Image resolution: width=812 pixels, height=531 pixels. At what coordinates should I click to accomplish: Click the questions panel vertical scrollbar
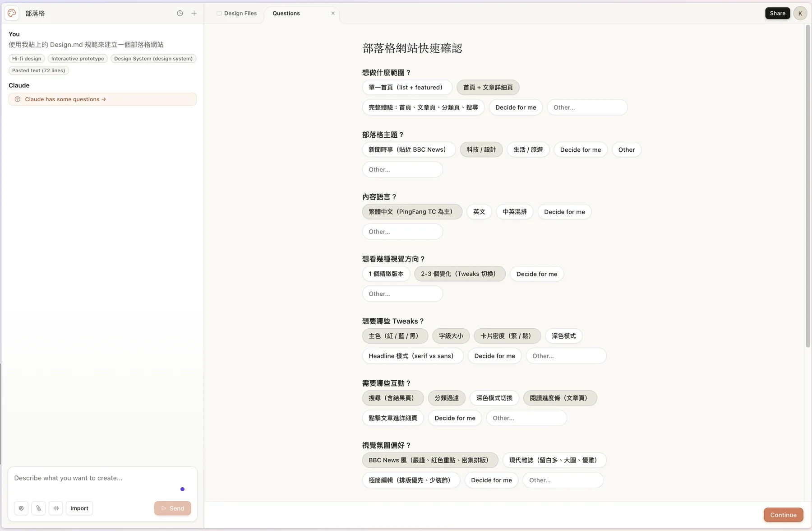pyautogui.click(x=807, y=186)
